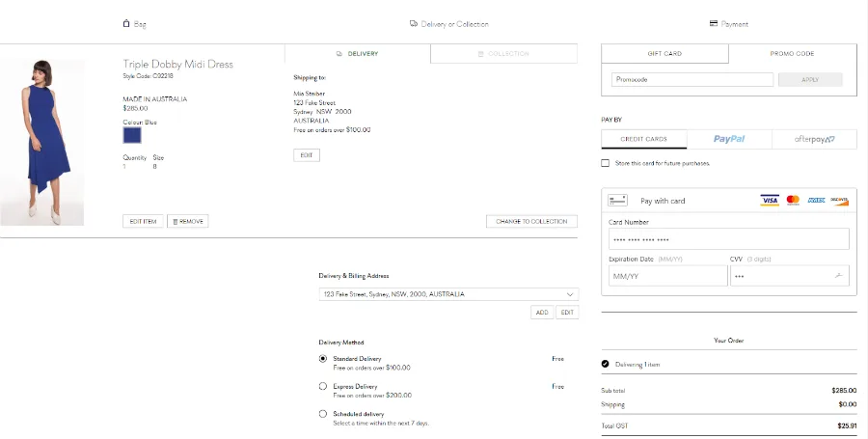Viewport: 868px width, 439px height.
Task: Remove the Triple Dobby Midi Dress
Action: click(x=188, y=221)
